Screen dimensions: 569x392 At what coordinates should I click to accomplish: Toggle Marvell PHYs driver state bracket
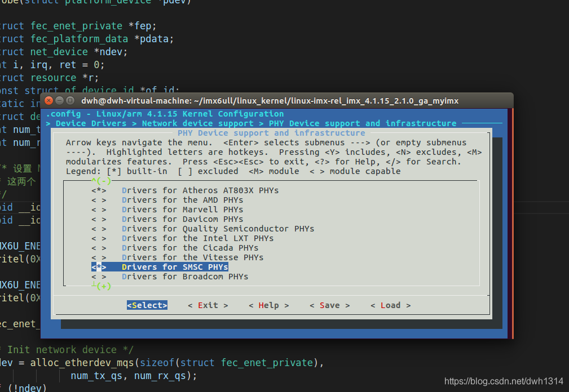coord(99,210)
